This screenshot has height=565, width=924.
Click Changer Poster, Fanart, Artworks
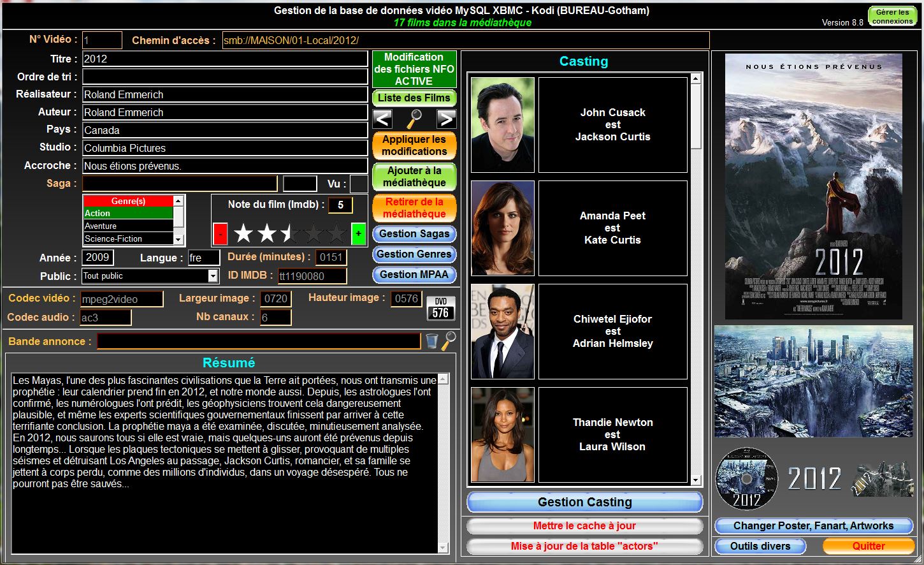(x=814, y=526)
